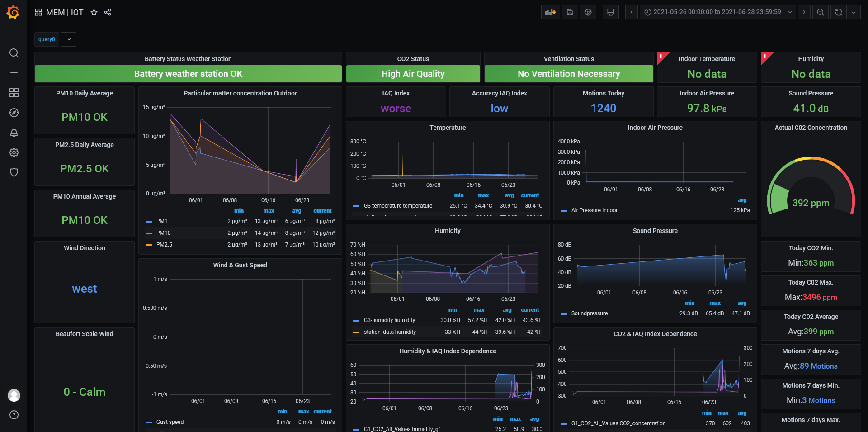The width and height of the screenshot is (868, 432).
Task: Open the Server Admin shield icon
Action: (x=14, y=172)
